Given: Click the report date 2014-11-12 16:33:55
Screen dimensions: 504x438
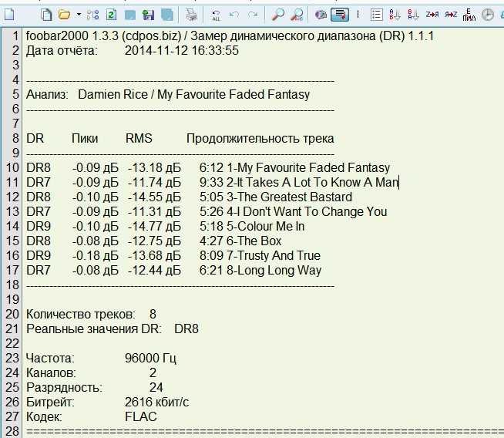Looking at the screenshot, I should point(182,50).
